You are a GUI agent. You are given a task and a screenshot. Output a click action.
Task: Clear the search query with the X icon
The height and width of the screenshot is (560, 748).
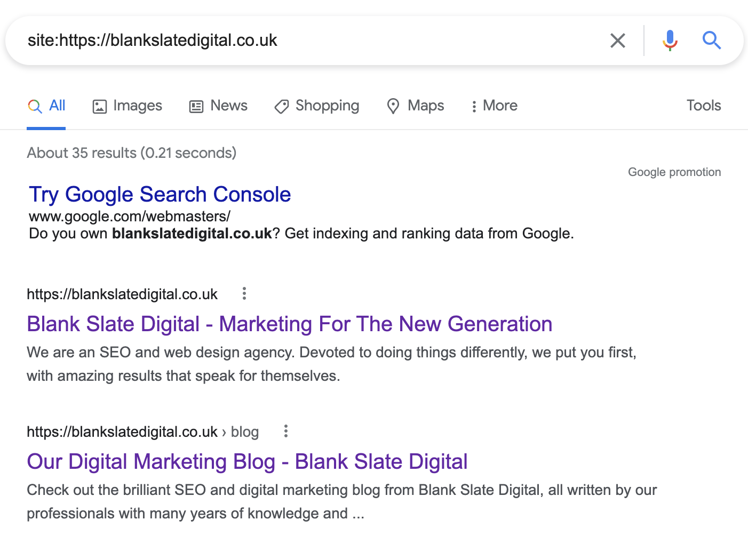point(617,41)
